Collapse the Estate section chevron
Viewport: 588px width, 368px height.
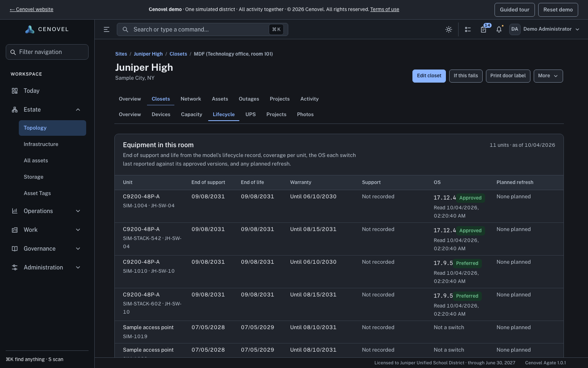(78, 110)
